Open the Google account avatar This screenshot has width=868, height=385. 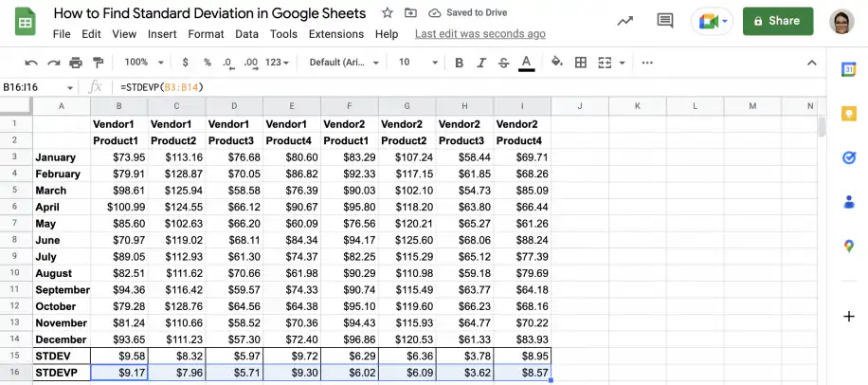pos(841,22)
